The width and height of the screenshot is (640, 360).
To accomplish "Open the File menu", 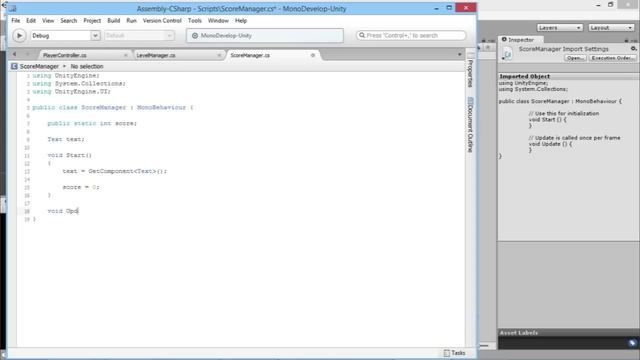I will point(16,20).
